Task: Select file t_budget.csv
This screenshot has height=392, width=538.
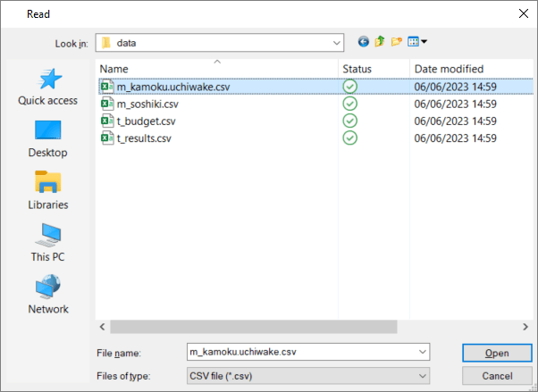Action: pyautogui.click(x=146, y=121)
